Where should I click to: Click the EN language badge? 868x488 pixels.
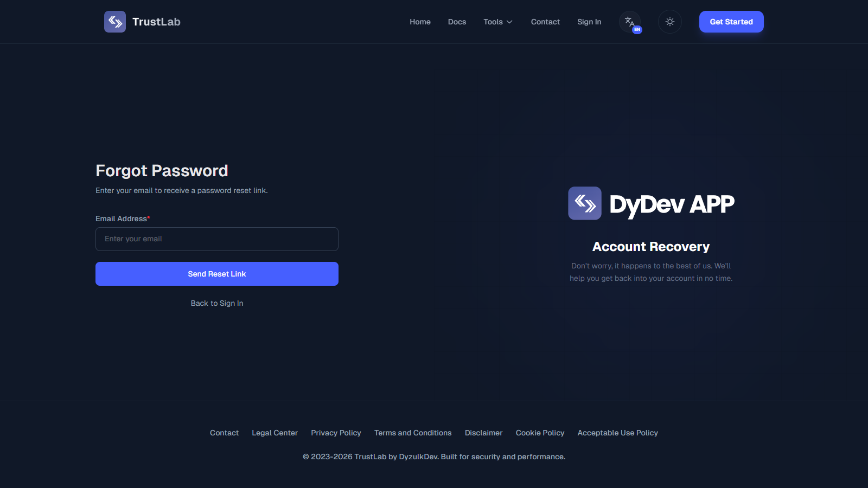(637, 28)
